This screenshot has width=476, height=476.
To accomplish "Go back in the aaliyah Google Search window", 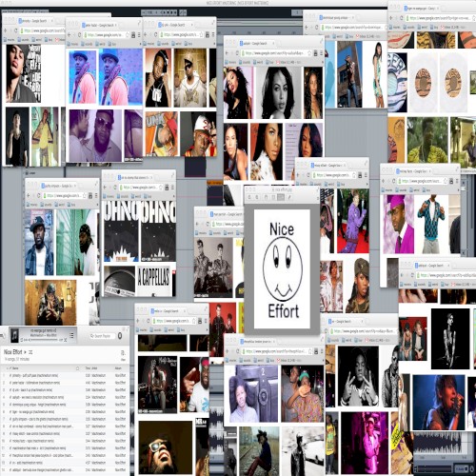I will click(x=228, y=53).
